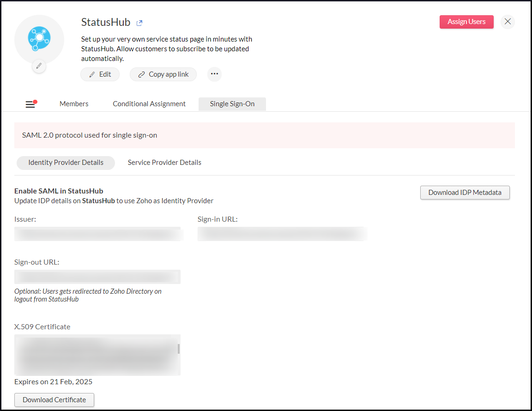The height and width of the screenshot is (411, 532).
Task: Select Identity Provider Details sub-tab
Action: pos(66,163)
